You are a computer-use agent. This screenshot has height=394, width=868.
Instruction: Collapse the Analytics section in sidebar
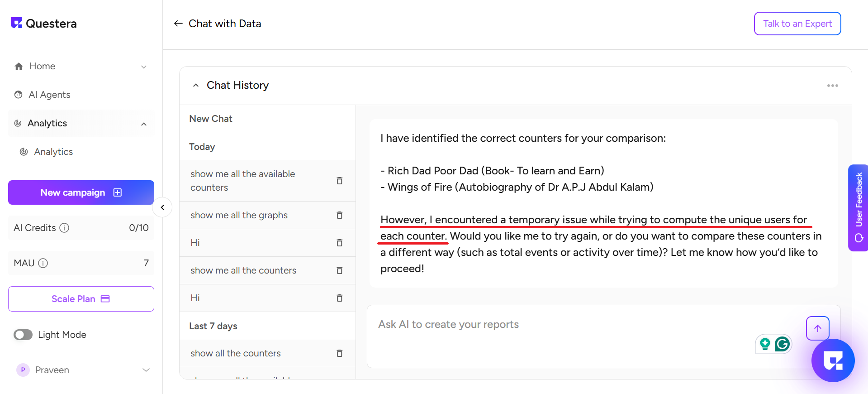144,124
